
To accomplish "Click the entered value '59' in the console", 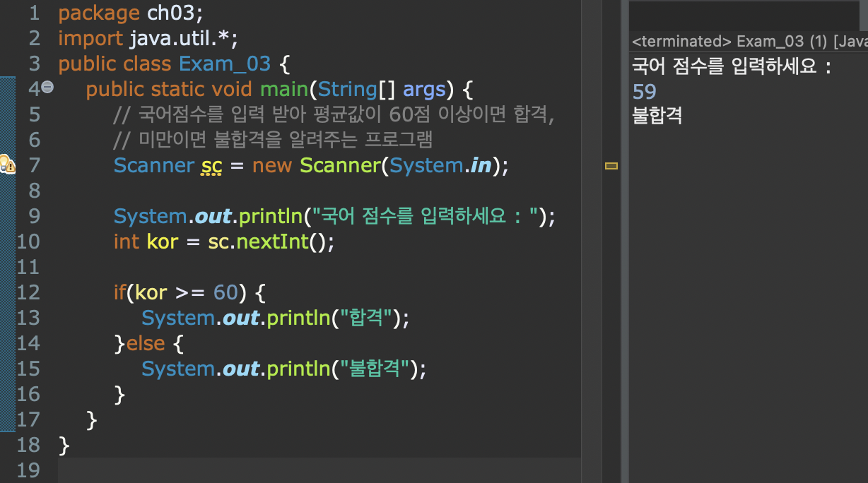I will click(x=645, y=91).
